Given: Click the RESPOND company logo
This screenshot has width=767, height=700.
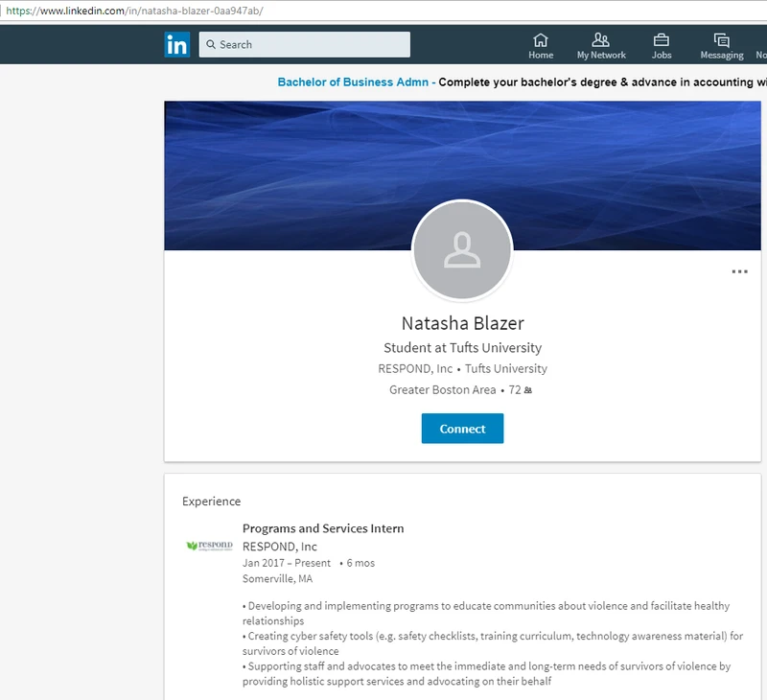Looking at the screenshot, I should point(210,546).
